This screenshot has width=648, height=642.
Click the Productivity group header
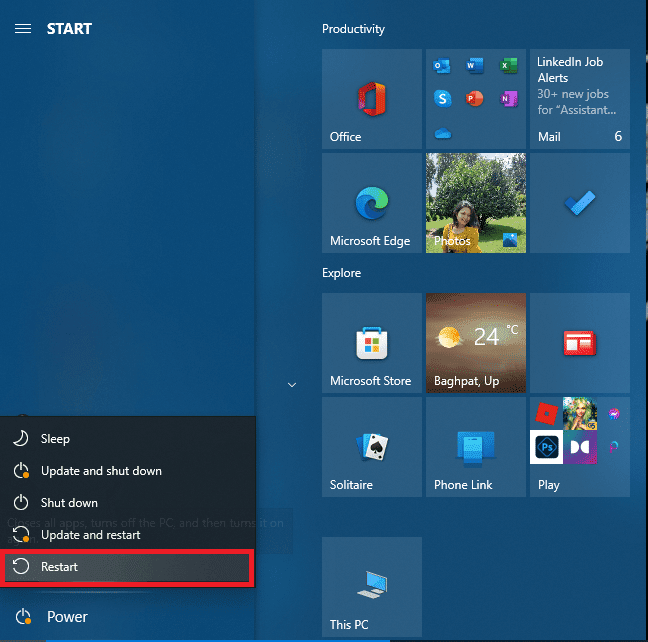353,29
